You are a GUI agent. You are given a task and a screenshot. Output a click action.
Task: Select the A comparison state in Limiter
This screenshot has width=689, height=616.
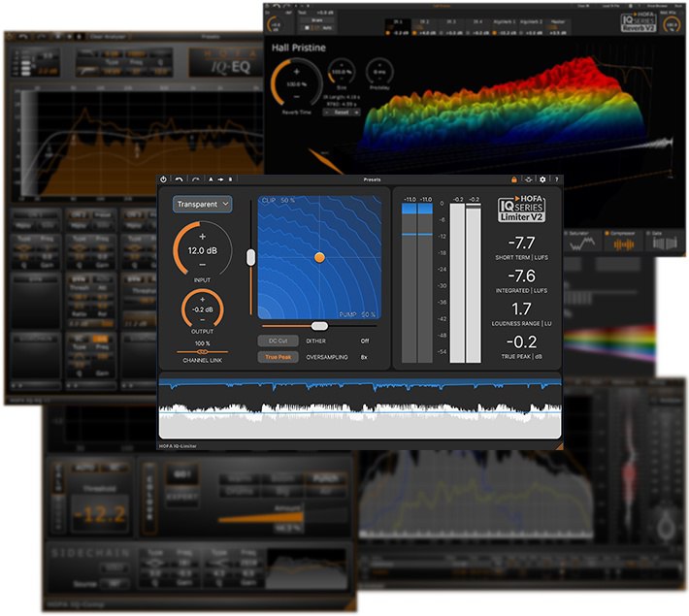tap(211, 179)
